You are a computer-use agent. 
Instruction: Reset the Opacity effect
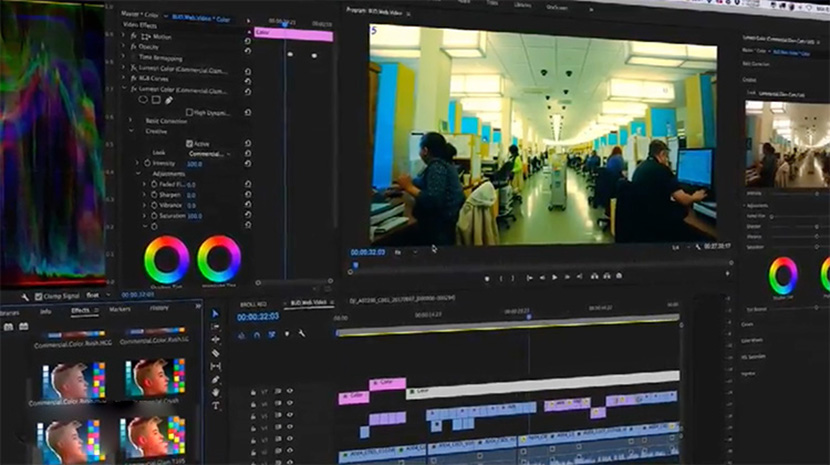(x=247, y=50)
